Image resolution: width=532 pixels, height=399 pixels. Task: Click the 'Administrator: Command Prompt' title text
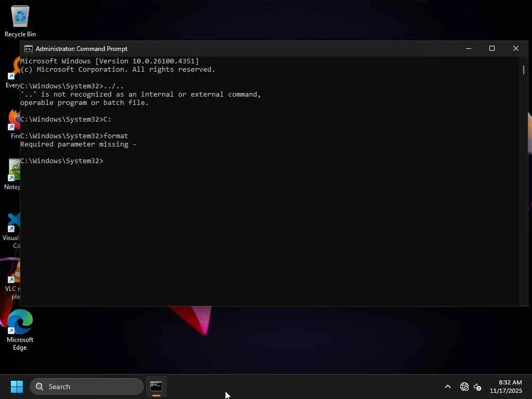pos(82,49)
